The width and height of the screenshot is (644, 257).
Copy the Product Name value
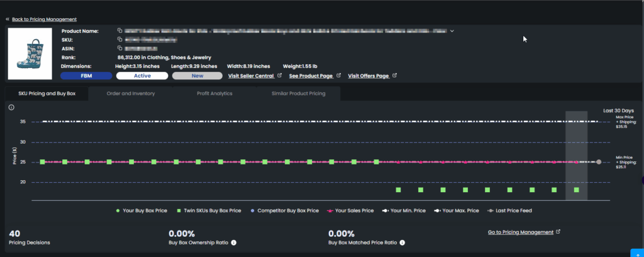(119, 31)
